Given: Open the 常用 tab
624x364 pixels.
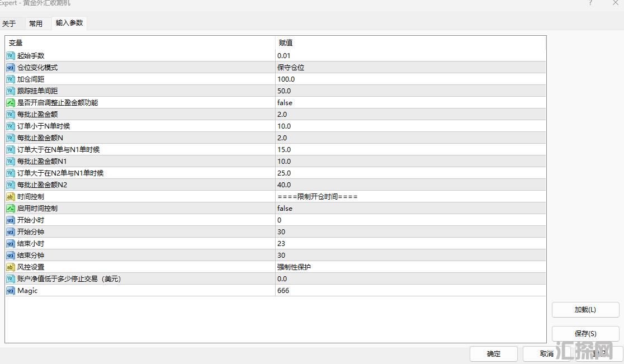Looking at the screenshot, I should pos(36,23).
